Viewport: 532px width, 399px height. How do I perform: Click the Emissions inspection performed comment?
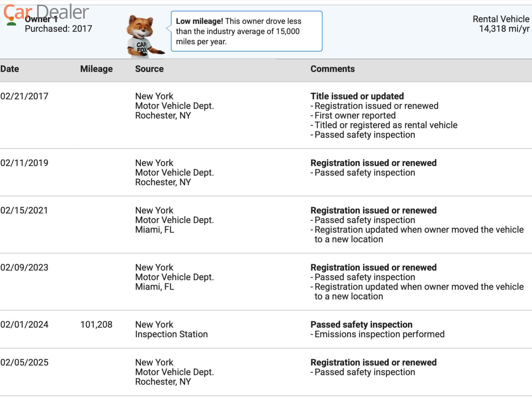point(379,334)
